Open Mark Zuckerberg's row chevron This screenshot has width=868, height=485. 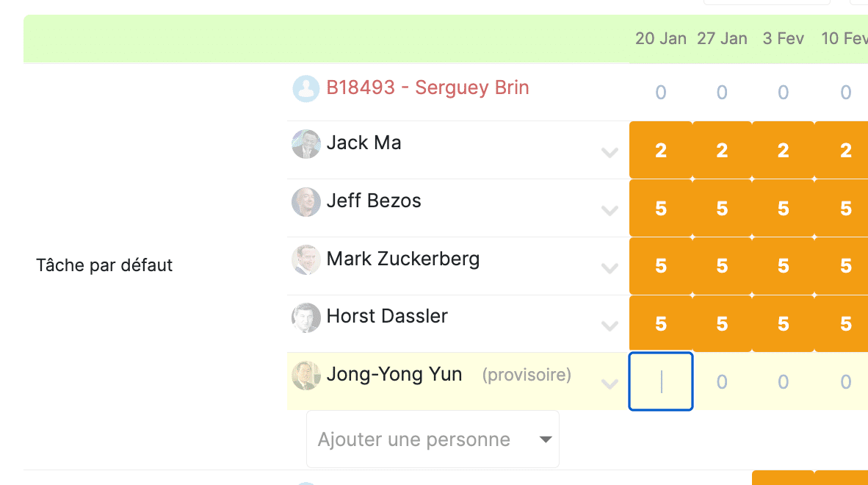pos(610,268)
